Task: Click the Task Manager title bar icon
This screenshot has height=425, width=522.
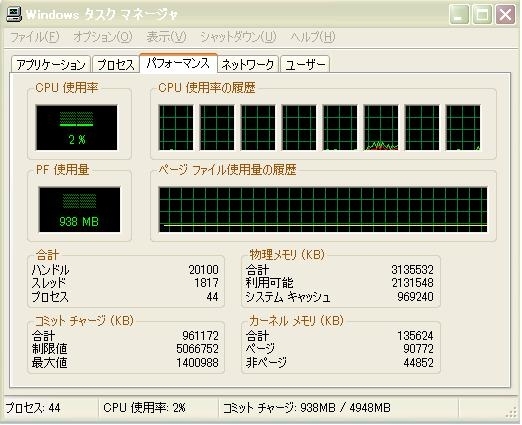Action: 14,15
